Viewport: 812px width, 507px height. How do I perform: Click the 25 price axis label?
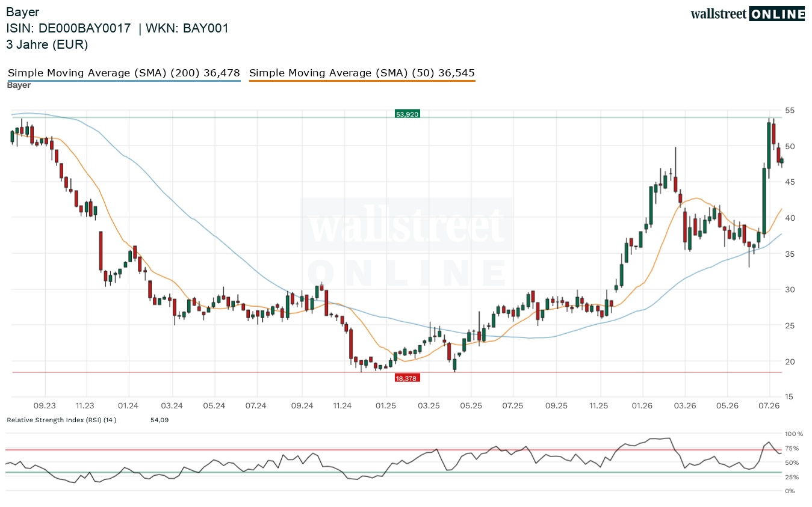click(x=790, y=325)
